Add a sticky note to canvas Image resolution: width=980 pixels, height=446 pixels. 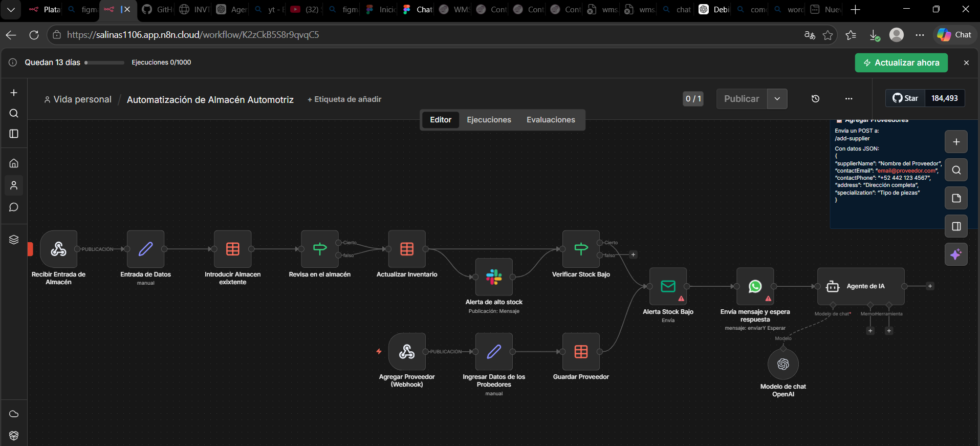956,198
